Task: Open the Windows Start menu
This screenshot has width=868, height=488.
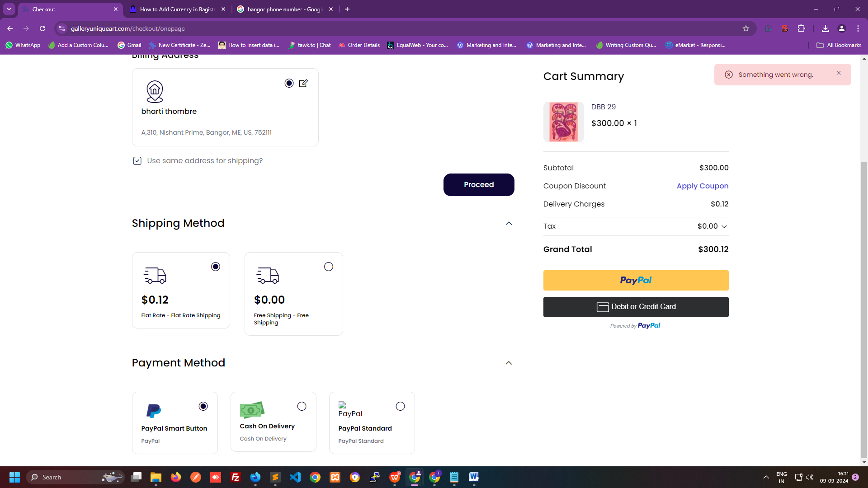Action: pyautogui.click(x=14, y=477)
